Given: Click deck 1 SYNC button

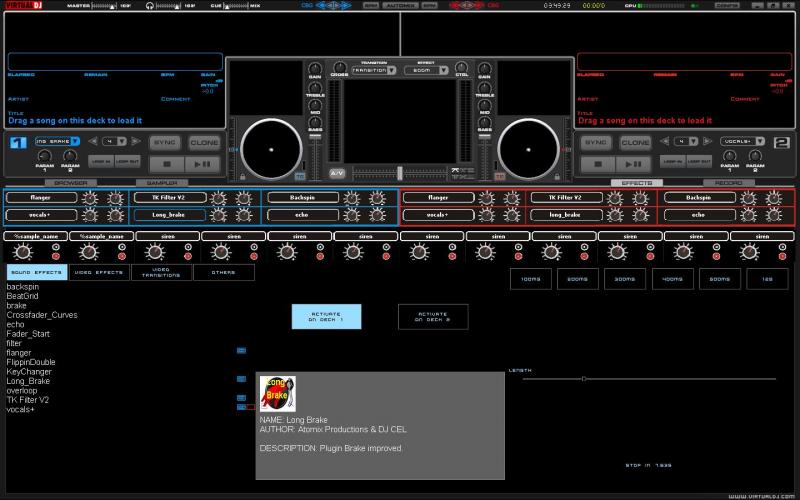Looking at the screenshot, I should coord(164,142).
